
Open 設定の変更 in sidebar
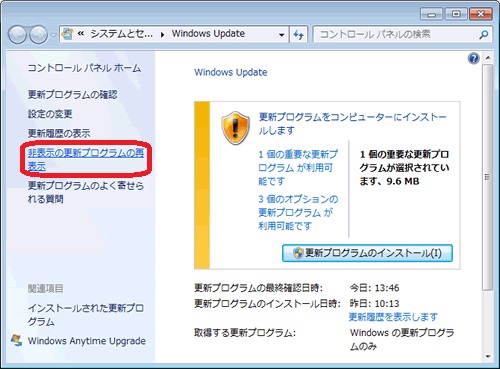pos(50,114)
